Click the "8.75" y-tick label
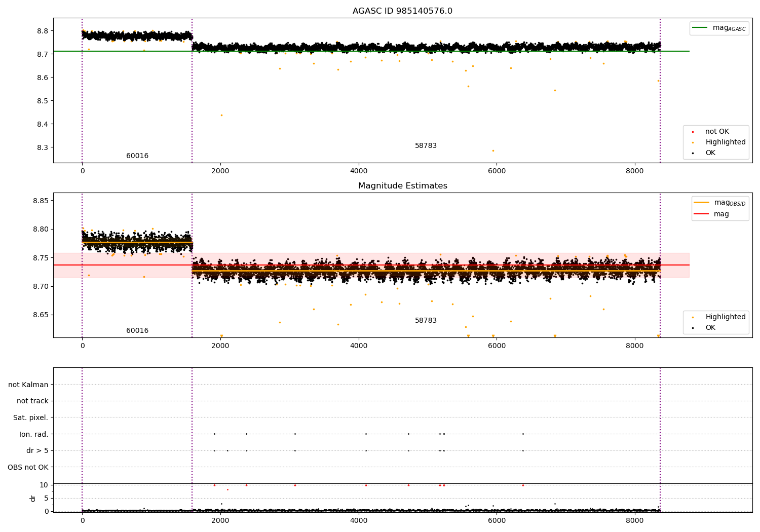Image resolution: width=760 pixels, height=532 pixels. click(41, 258)
